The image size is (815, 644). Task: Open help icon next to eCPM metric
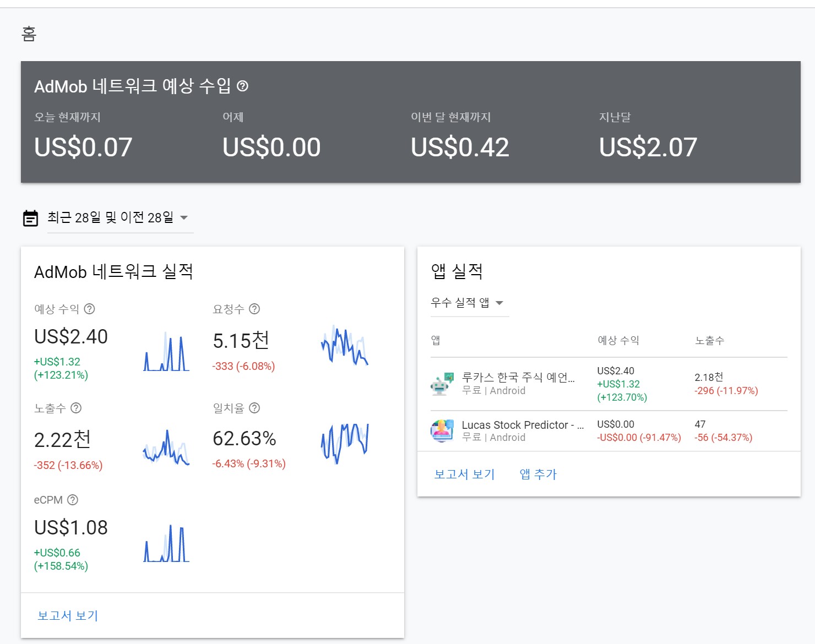click(x=73, y=500)
